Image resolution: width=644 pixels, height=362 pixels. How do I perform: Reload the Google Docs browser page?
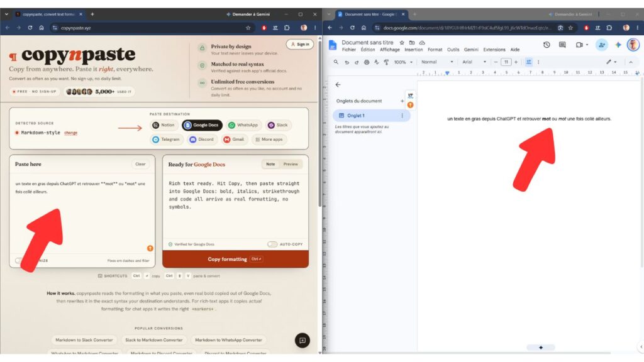(352, 28)
